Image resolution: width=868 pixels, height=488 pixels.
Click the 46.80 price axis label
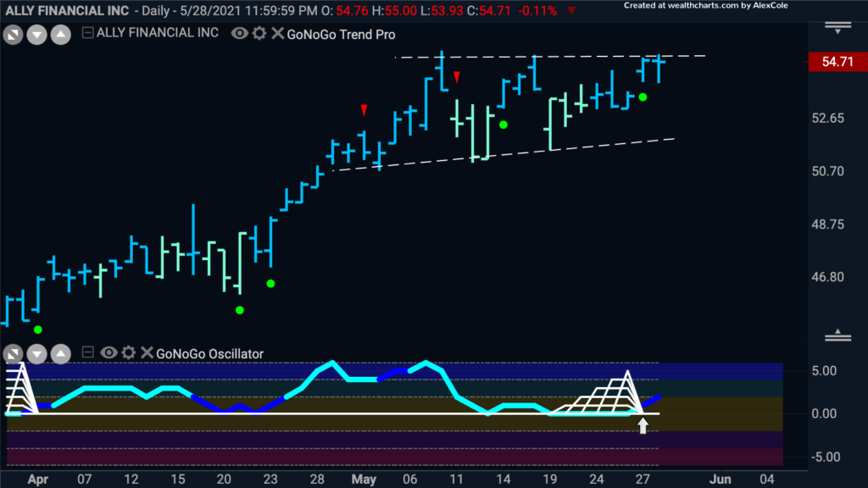click(827, 277)
